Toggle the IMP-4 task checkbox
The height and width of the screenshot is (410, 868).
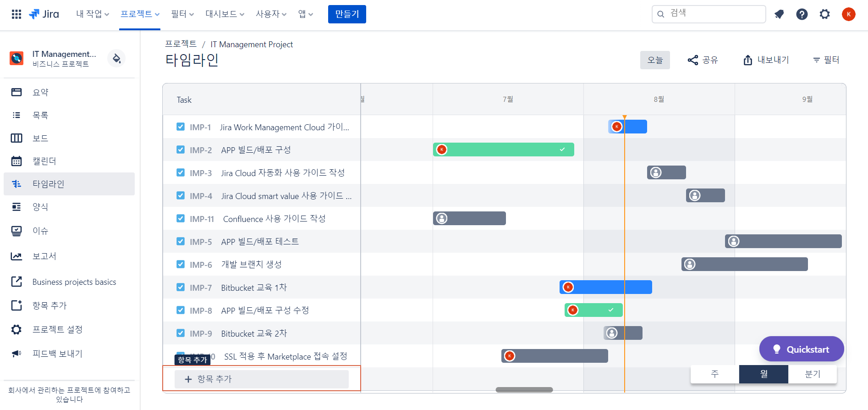pos(181,195)
